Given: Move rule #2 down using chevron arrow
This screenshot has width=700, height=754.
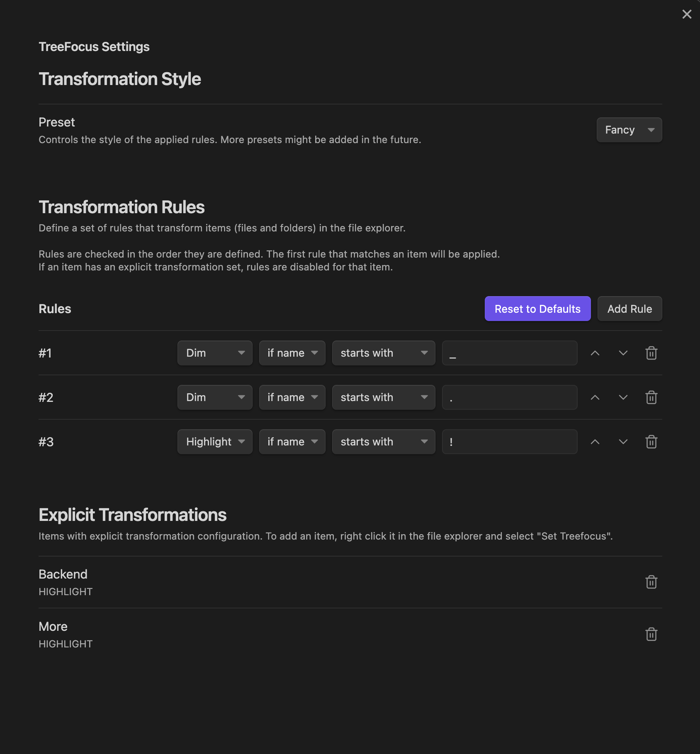Looking at the screenshot, I should 623,397.
